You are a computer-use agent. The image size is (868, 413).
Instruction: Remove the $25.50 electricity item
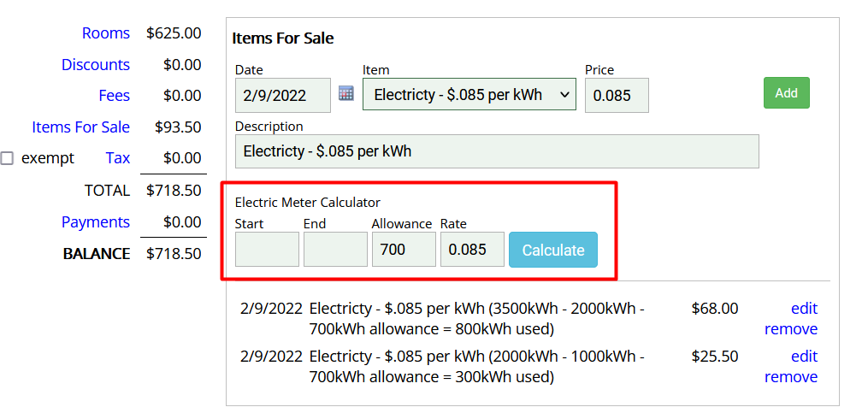[x=791, y=377]
